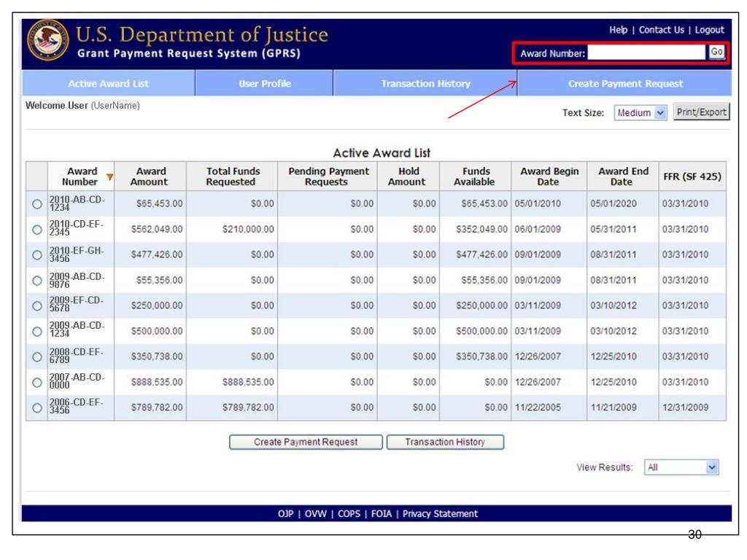Click the Logout link

click(x=709, y=29)
